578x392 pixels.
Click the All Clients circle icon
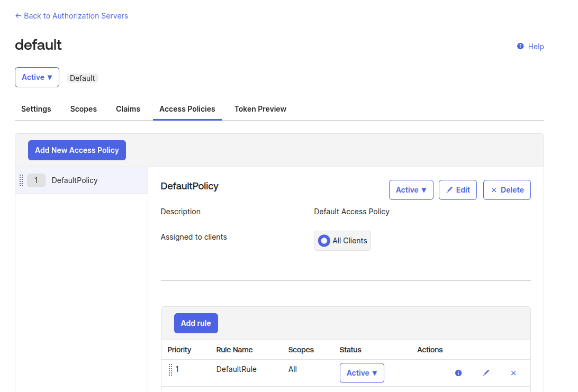324,241
